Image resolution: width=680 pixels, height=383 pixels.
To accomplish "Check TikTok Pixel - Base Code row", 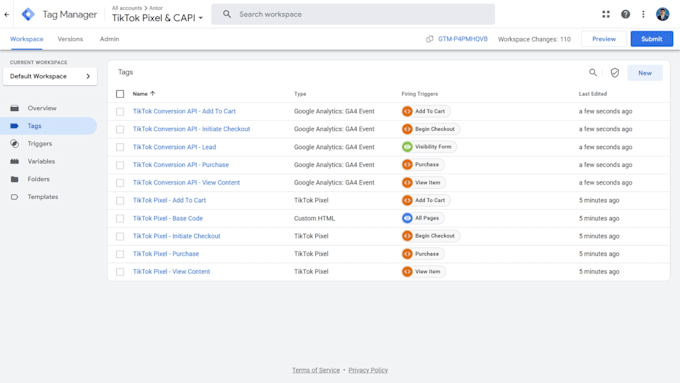I will (x=120, y=218).
